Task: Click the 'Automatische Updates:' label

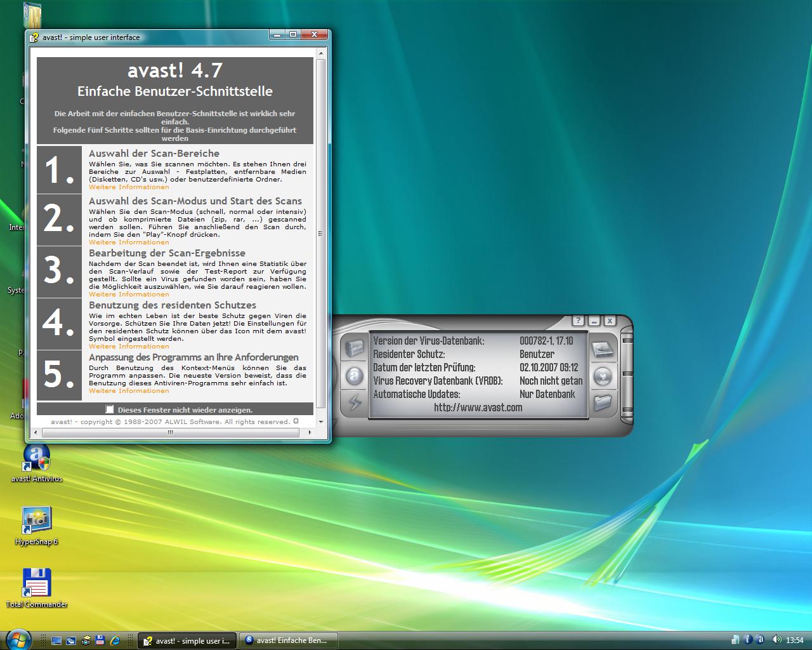Action: pyautogui.click(x=417, y=394)
